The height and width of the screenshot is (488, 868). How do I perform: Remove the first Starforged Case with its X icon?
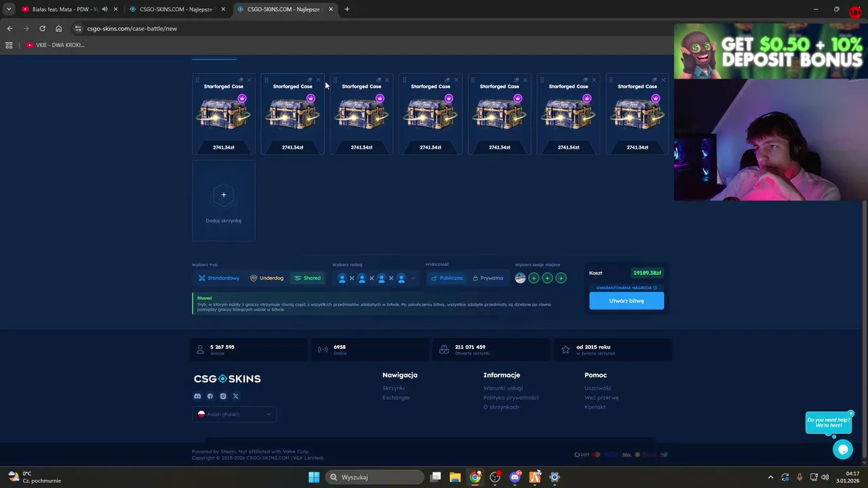[249, 80]
